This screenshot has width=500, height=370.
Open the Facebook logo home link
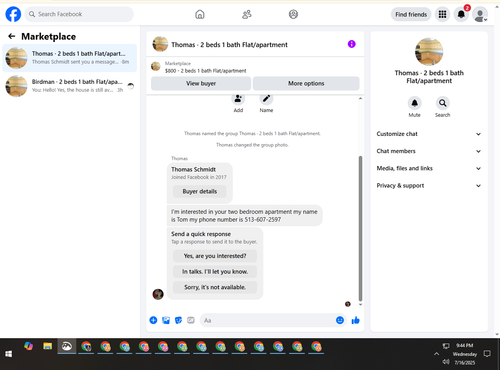click(13, 14)
